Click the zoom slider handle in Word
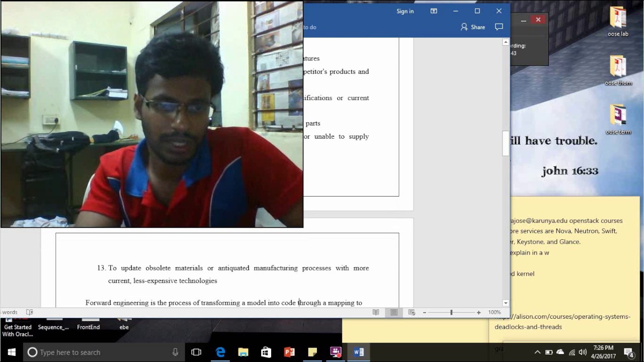Image resolution: width=644 pixels, height=362 pixels. click(451, 312)
